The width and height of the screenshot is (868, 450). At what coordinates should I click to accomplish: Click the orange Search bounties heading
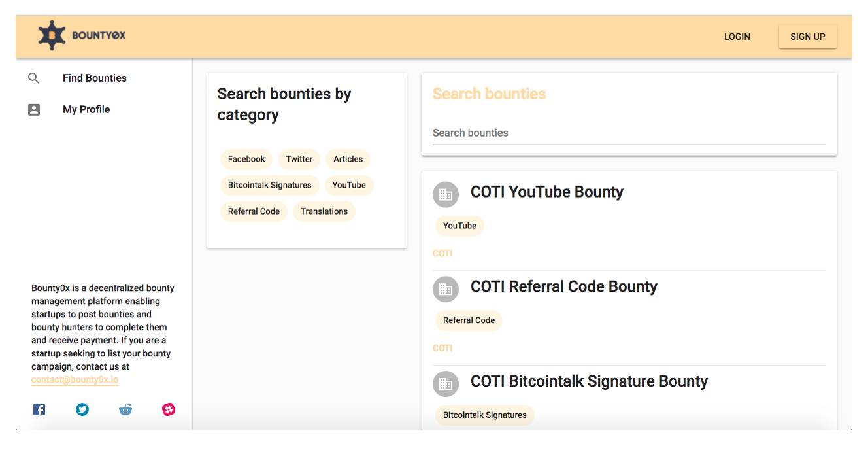click(490, 94)
